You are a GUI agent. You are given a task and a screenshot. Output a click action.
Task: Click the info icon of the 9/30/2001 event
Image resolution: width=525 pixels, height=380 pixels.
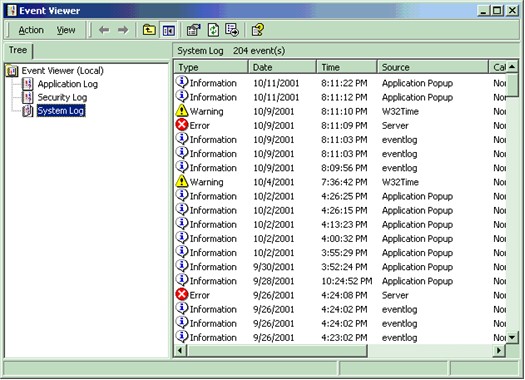[x=181, y=266]
